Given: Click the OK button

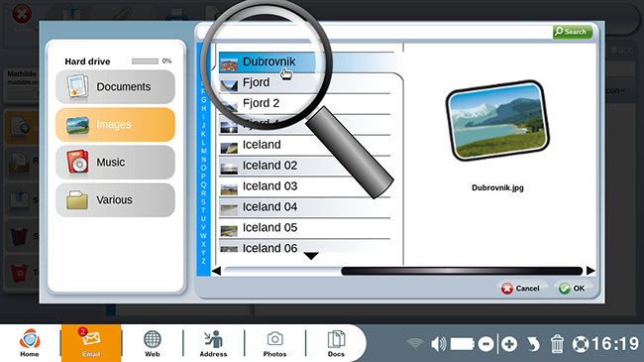Looking at the screenshot, I should point(572,289).
